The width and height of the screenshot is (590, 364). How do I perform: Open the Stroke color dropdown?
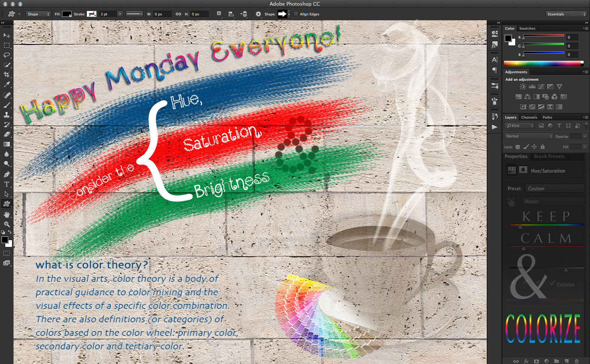coord(92,14)
